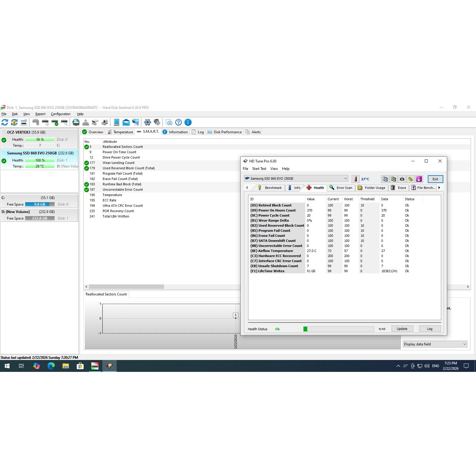The width and height of the screenshot is (476, 476).
Task: Expand the Display data field dropdown
Action: pyautogui.click(x=435, y=344)
